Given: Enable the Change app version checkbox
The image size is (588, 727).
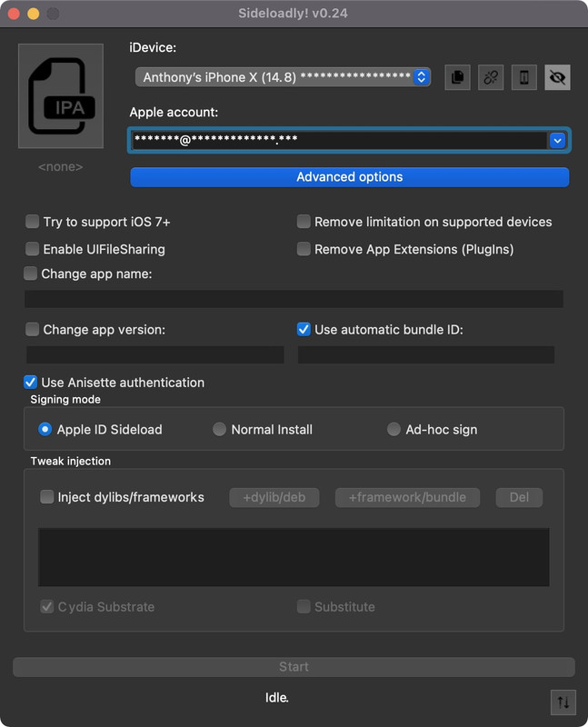Looking at the screenshot, I should click(x=32, y=329).
